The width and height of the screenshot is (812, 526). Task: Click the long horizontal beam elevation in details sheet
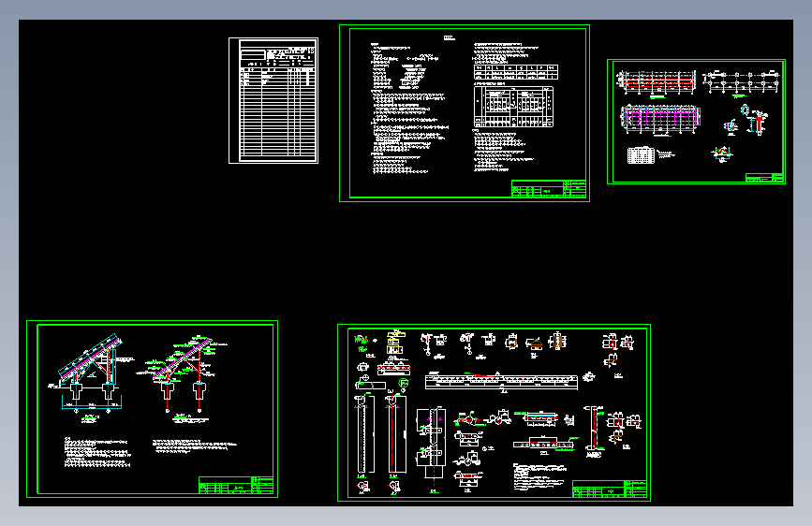[x=501, y=381]
